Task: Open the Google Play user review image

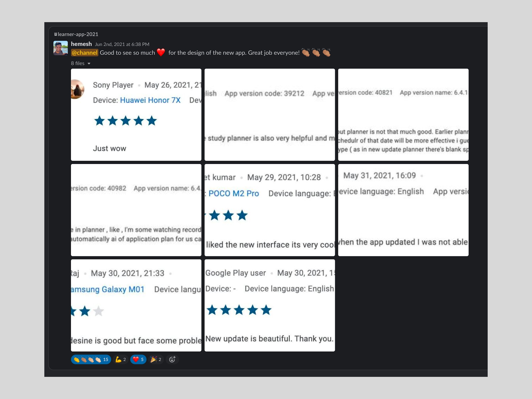Action: 270,305
